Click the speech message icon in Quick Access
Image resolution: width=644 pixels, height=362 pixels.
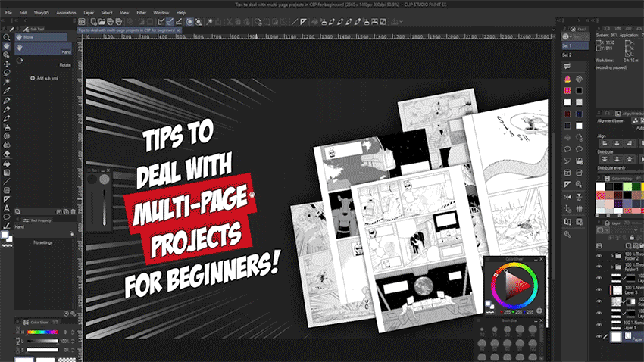[x=567, y=66]
